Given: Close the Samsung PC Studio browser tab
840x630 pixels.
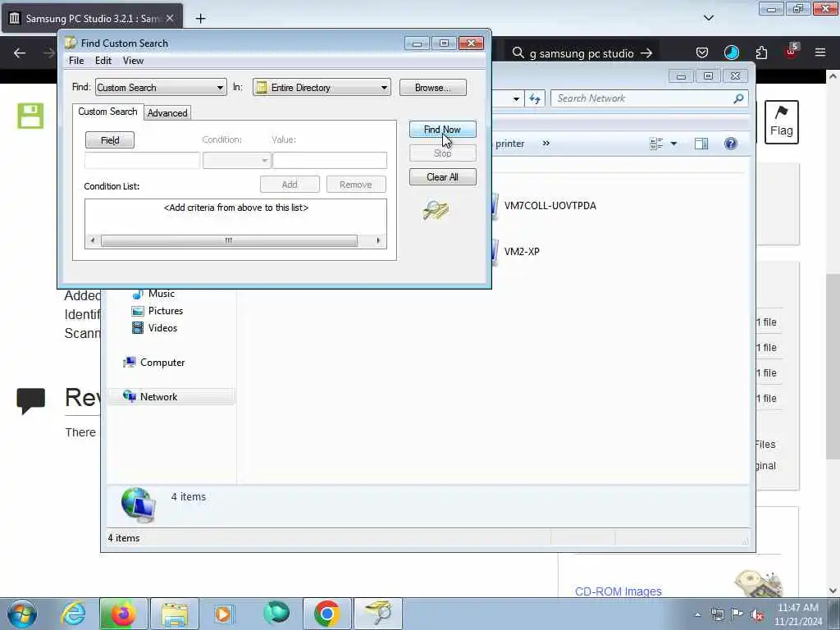Looking at the screenshot, I should pos(170,18).
